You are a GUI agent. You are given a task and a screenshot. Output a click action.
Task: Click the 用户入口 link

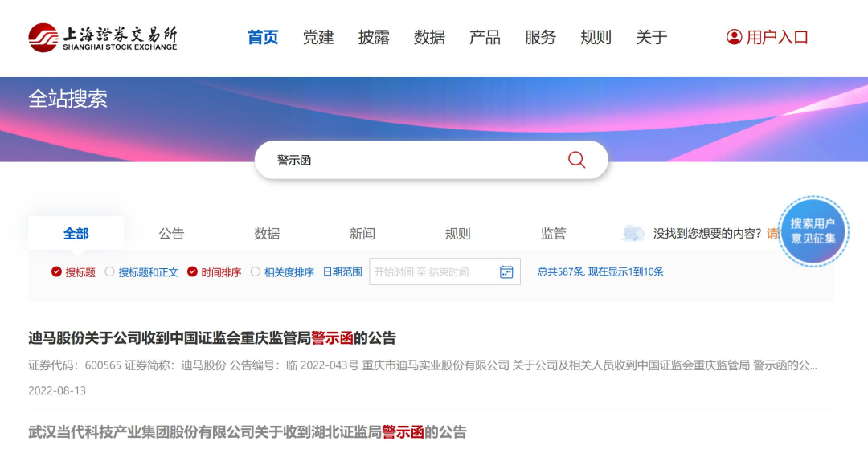pos(777,37)
